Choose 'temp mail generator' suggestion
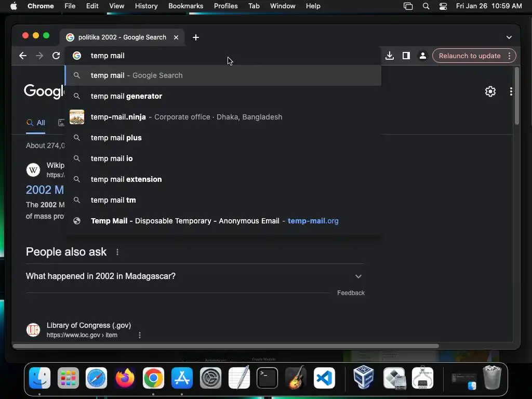 [223, 96]
